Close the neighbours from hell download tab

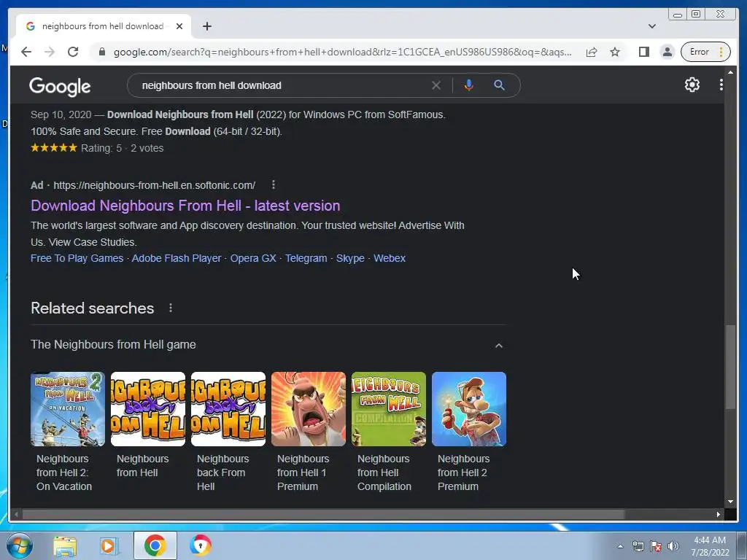(179, 26)
